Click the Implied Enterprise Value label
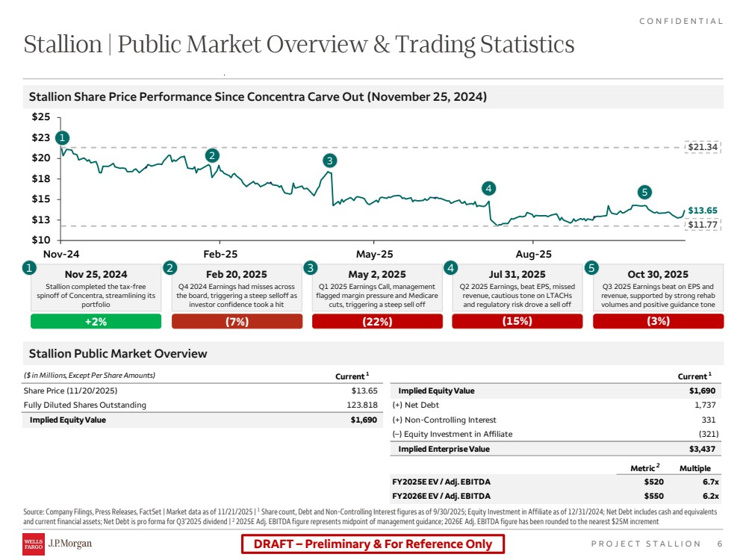This screenshot has height=560, width=746. click(444, 449)
